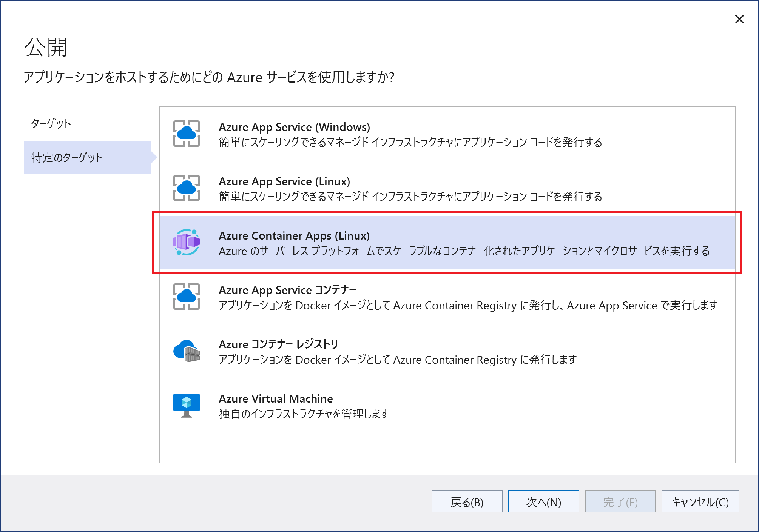Click the Azure Container Apps (Linux) icon
Image resolution: width=759 pixels, height=532 pixels.
[x=186, y=242]
